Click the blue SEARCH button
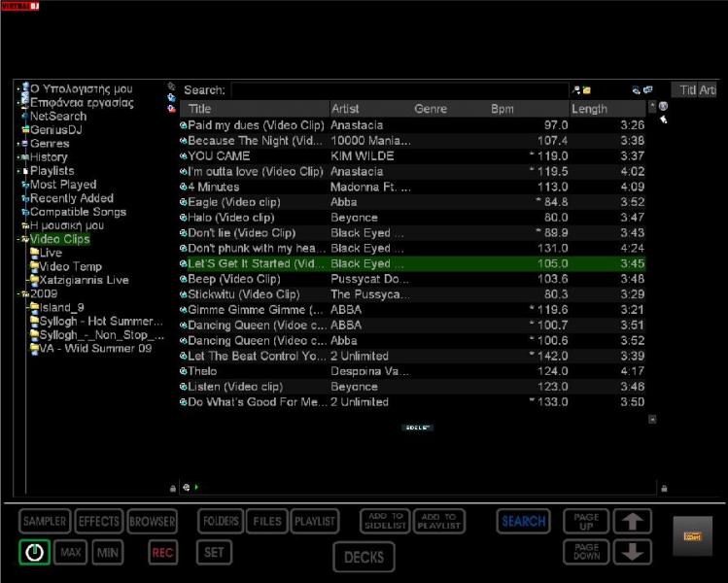The height and width of the screenshot is (583, 728). tap(523, 521)
